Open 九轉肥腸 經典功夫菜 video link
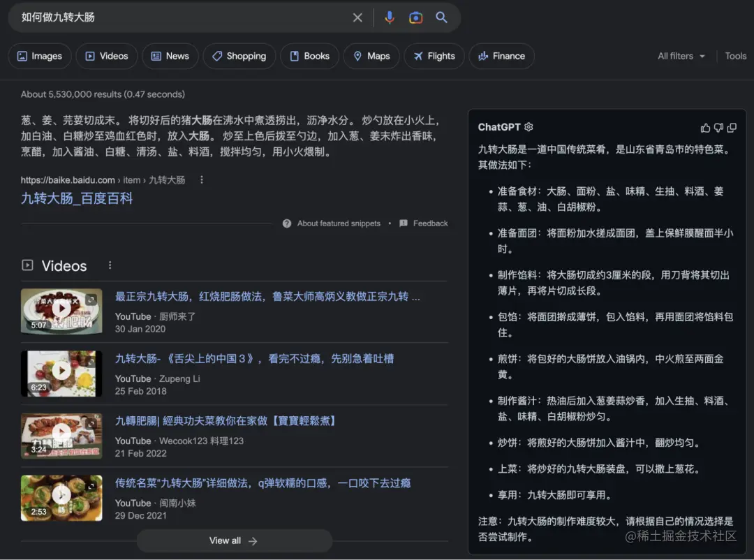The image size is (754, 560). 225,421
